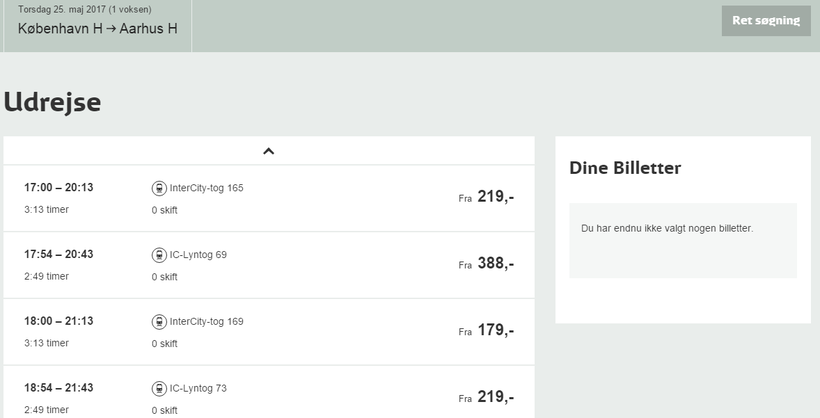Click the Dine Billetter empty ticket box
820x418 pixels.
click(x=683, y=240)
